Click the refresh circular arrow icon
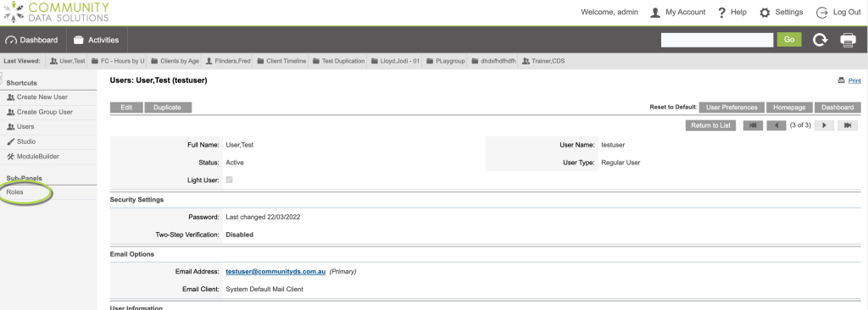This screenshot has height=310, width=868. point(820,40)
